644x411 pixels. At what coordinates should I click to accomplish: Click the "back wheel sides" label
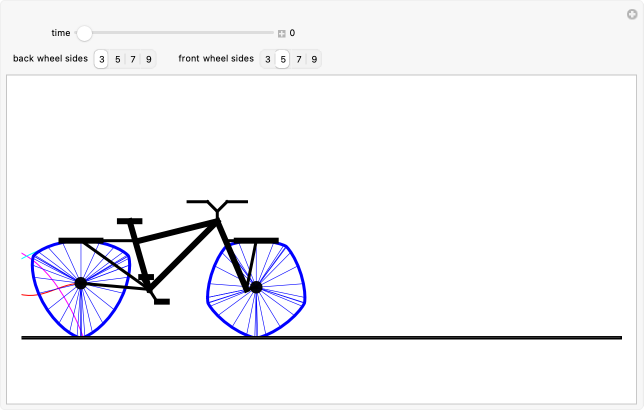(x=51, y=59)
